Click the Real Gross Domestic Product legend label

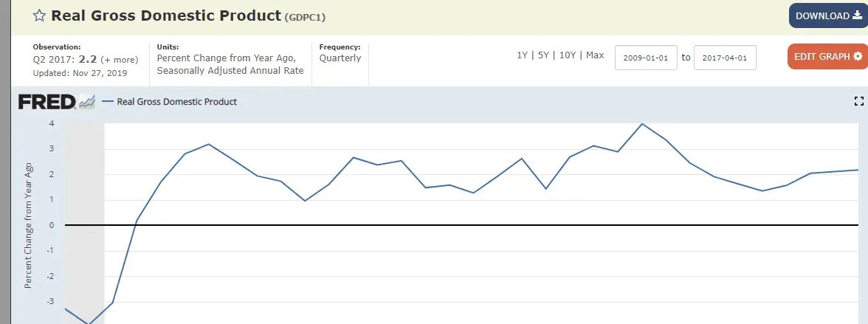[177, 102]
